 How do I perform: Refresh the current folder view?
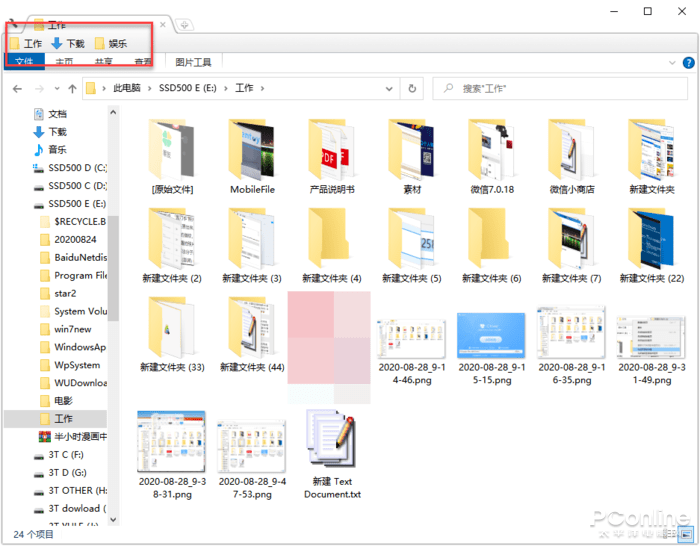[x=412, y=89]
